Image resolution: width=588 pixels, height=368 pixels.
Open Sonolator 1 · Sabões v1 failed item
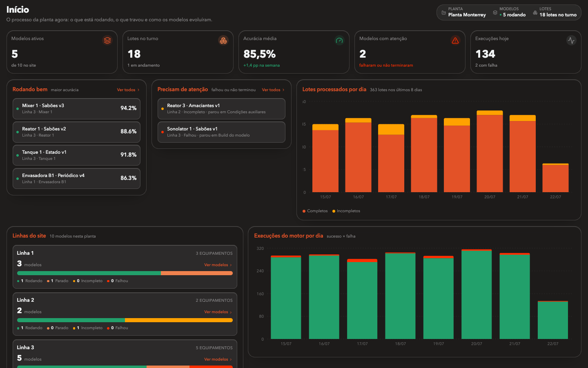221,132
